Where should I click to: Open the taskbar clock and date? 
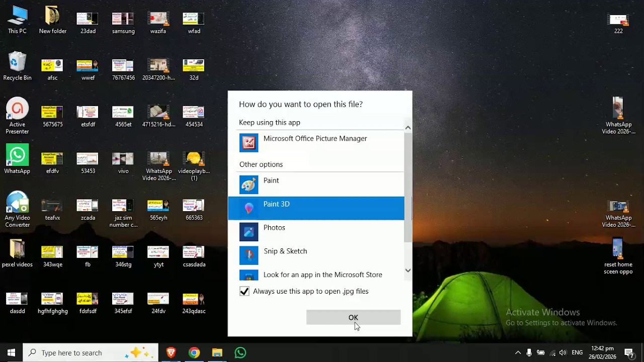[x=602, y=352]
